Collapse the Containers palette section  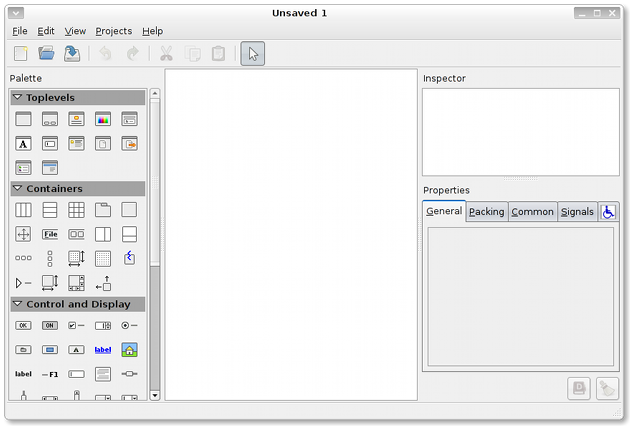tap(18, 189)
